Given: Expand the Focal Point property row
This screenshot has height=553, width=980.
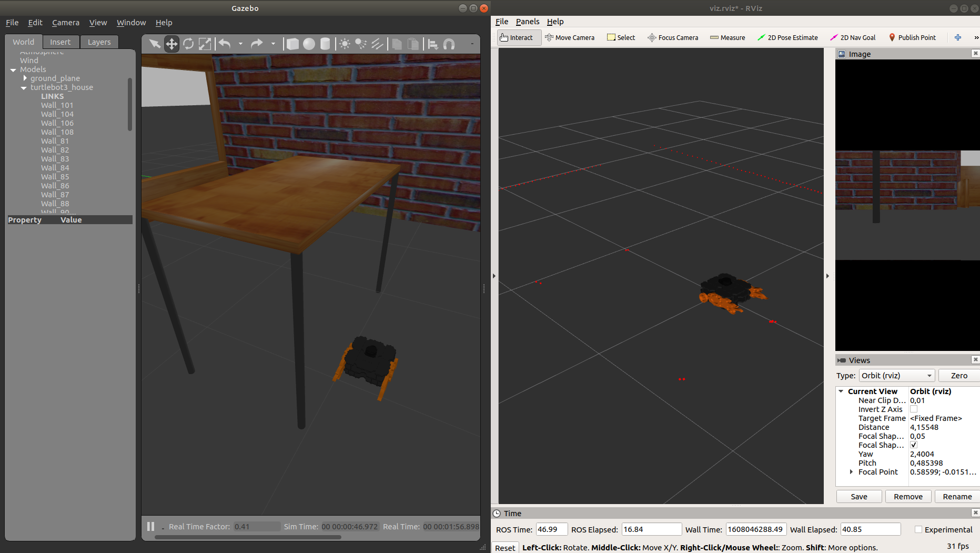Looking at the screenshot, I should pyautogui.click(x=851, y=471).
